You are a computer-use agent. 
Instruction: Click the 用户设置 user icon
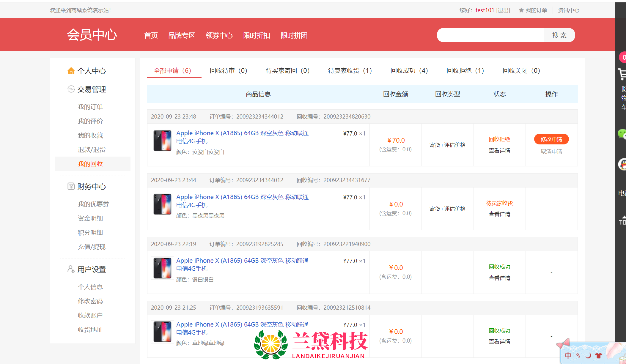71,269
